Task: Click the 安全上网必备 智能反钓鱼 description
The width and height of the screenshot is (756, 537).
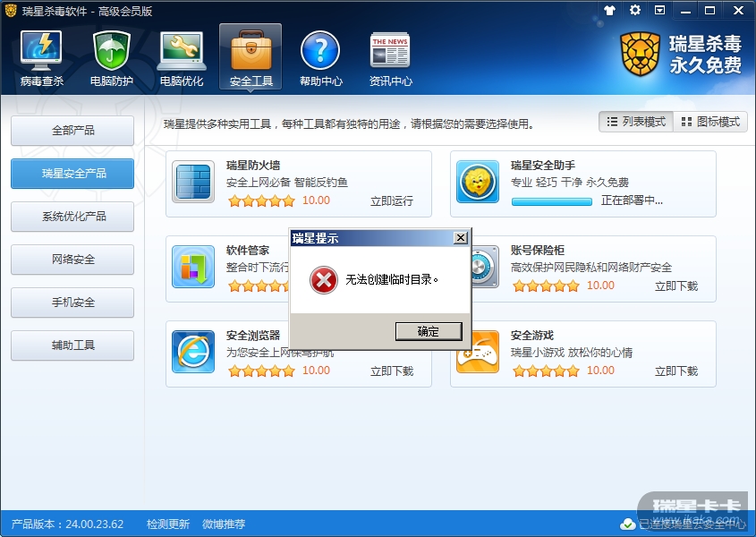Action: tap(287, 183)
